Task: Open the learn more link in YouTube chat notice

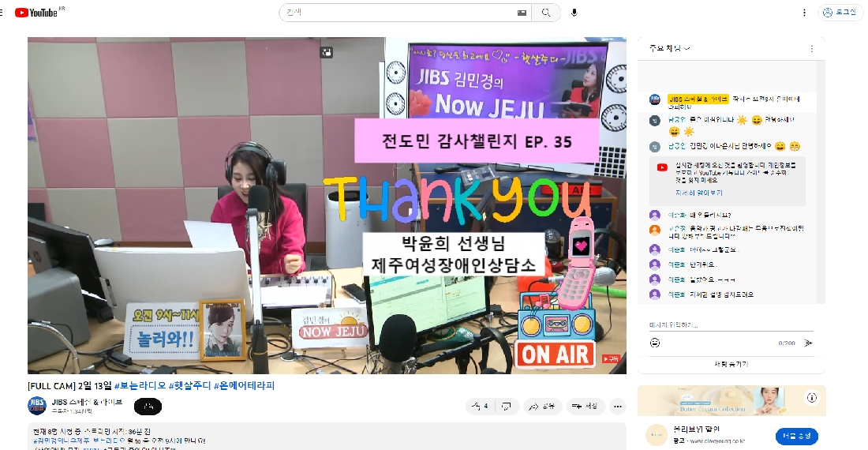Action: click(698, 193)
